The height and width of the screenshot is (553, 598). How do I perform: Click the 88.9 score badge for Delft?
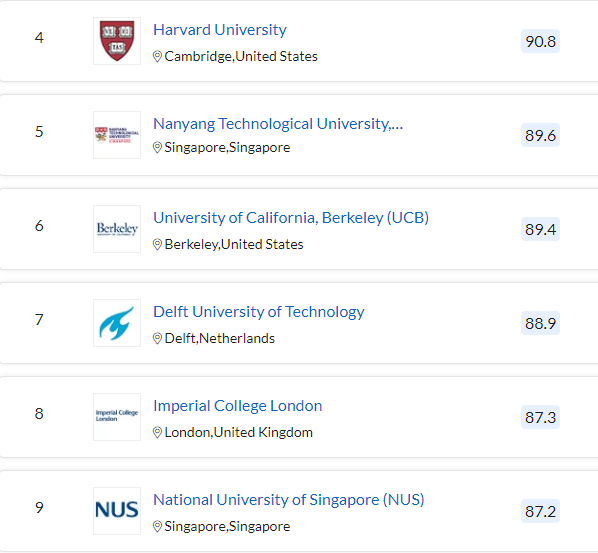(540, 323)
